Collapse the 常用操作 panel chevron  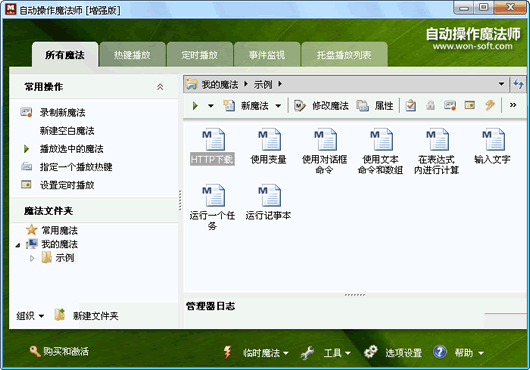pyautogui.click(x=160, y=87)
